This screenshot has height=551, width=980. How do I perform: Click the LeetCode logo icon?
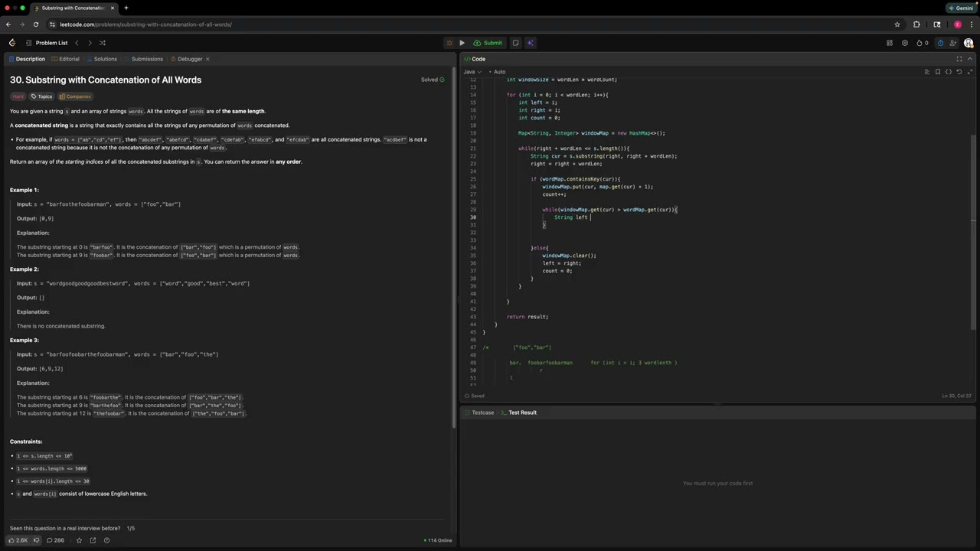click(x=12, y=43)
